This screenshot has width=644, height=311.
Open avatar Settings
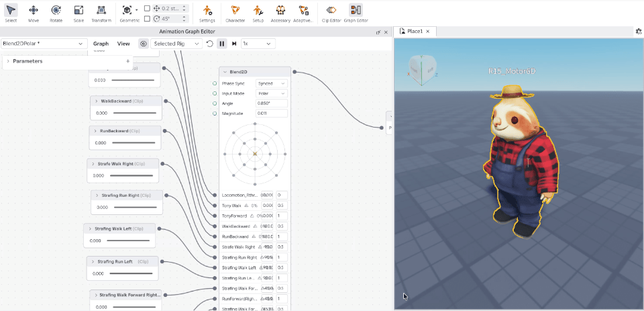point(207,13)
